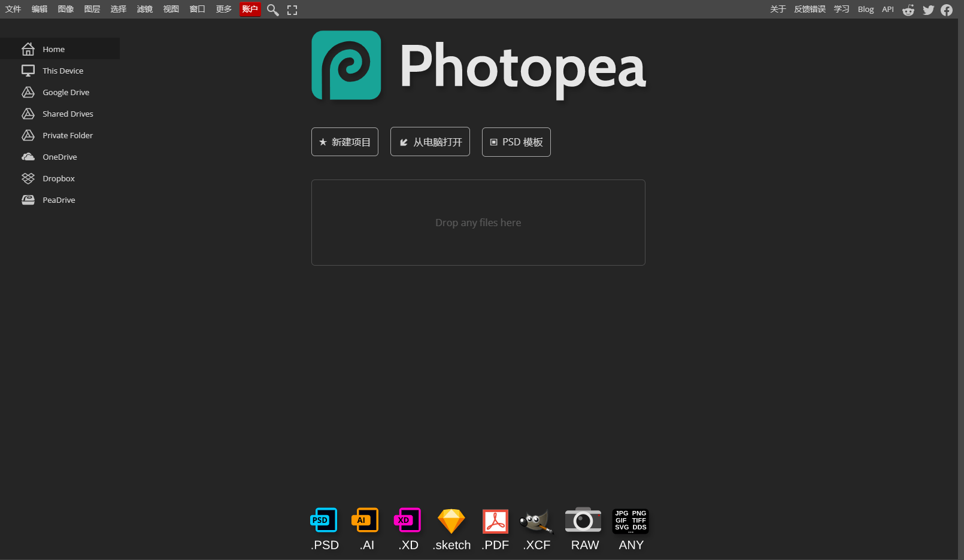Click the Drop any files here area
The width and height of the screenshot is (964, 560).
point(478,223)
